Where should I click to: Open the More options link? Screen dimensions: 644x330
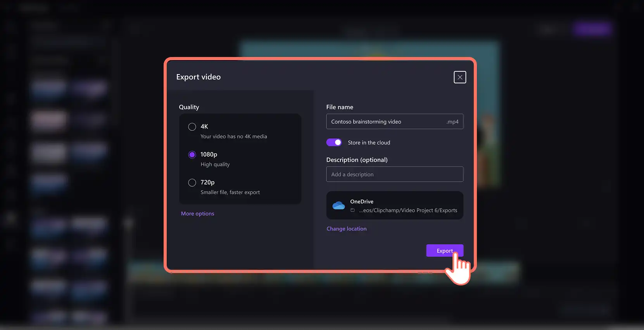point(197,214)
